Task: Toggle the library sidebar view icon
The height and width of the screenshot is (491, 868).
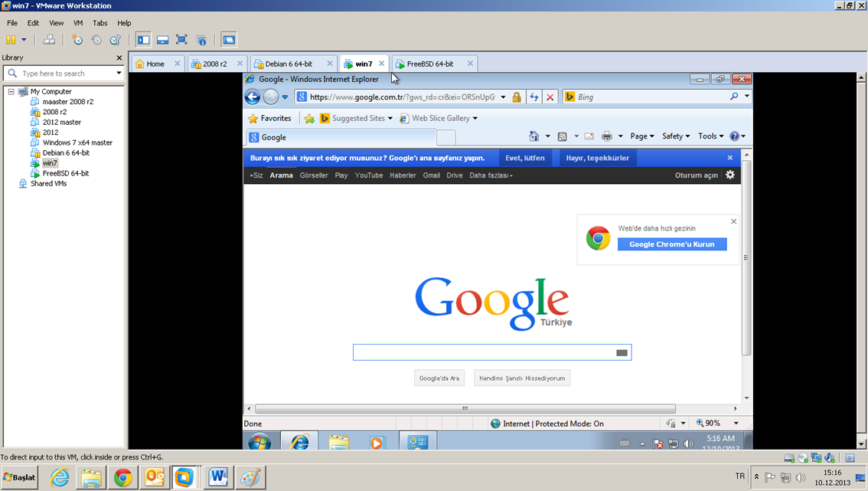Action: pos(143,40)
